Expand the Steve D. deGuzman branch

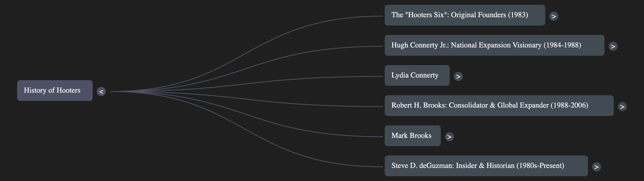(x=597, y=167)
